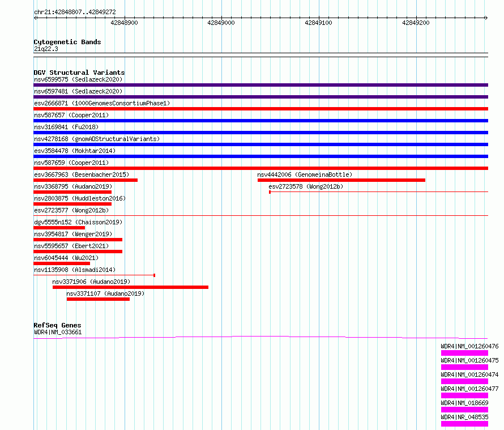The height and width of the screenshot is (430, 504).
Task: Select the red esv3667963 (Besenbacher2015) bar
Action: (85, 180)
